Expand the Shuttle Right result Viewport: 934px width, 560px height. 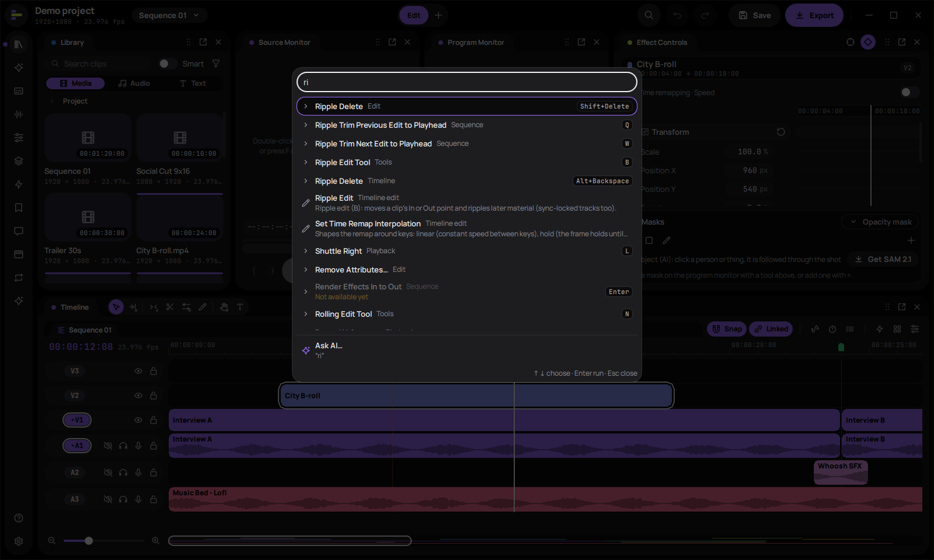click(x=306, y=251)
